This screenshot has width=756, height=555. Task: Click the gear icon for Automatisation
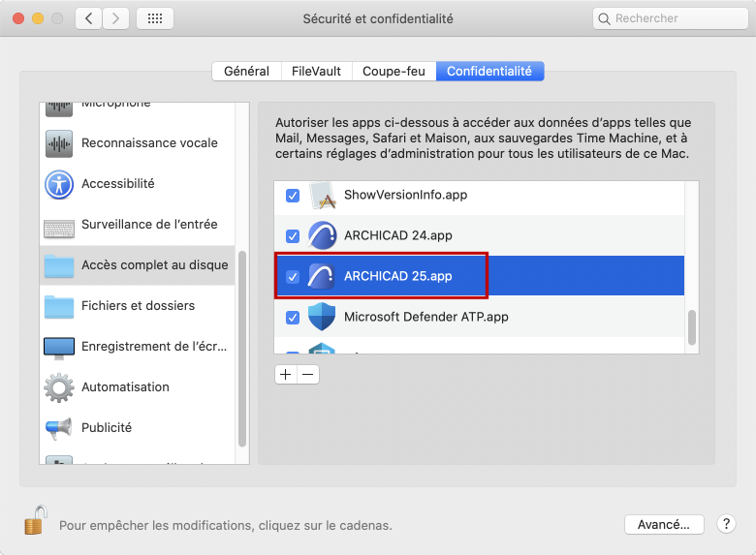tap(59, 387)
